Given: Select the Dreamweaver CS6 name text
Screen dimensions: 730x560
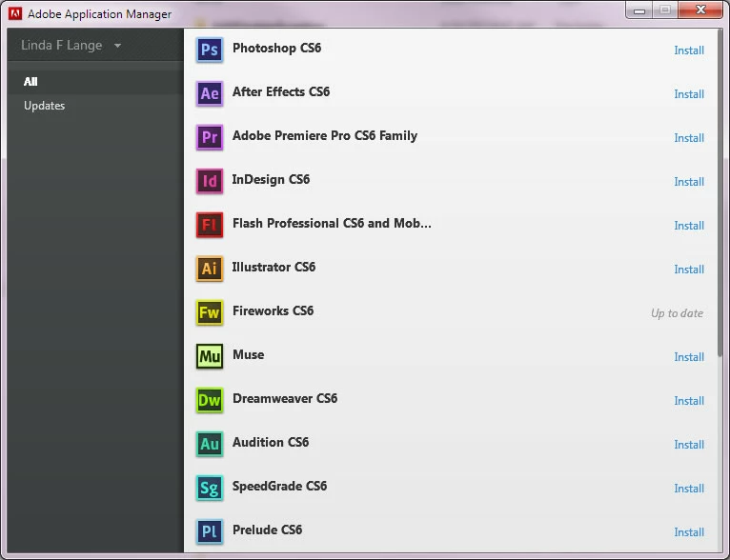Looking at the screenshot, I should [x=284, y=398].
